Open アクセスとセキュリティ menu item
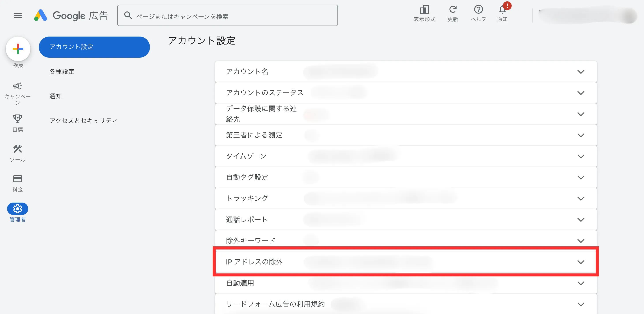The height and width of the screenshot is (314, 644). pyautogui.click(x=83, y=121)
